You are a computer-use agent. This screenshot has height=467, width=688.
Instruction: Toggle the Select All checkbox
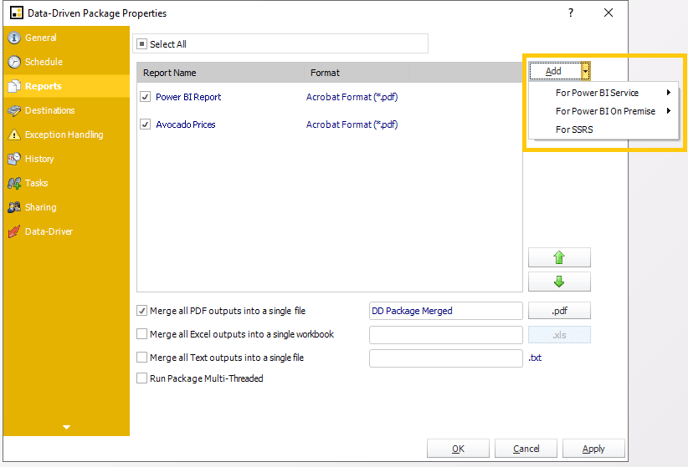coord(142,44)
